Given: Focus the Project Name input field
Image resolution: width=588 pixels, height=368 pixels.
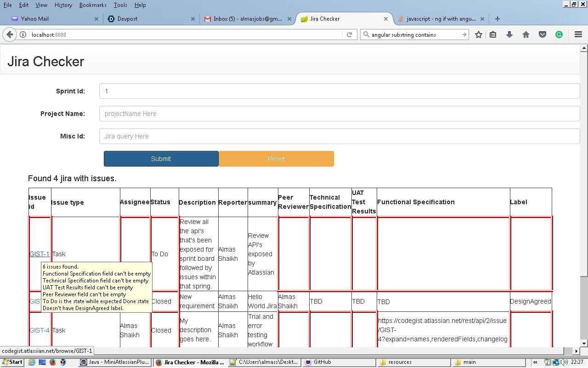Looking at the screenshot, I should tap(339, 114).
